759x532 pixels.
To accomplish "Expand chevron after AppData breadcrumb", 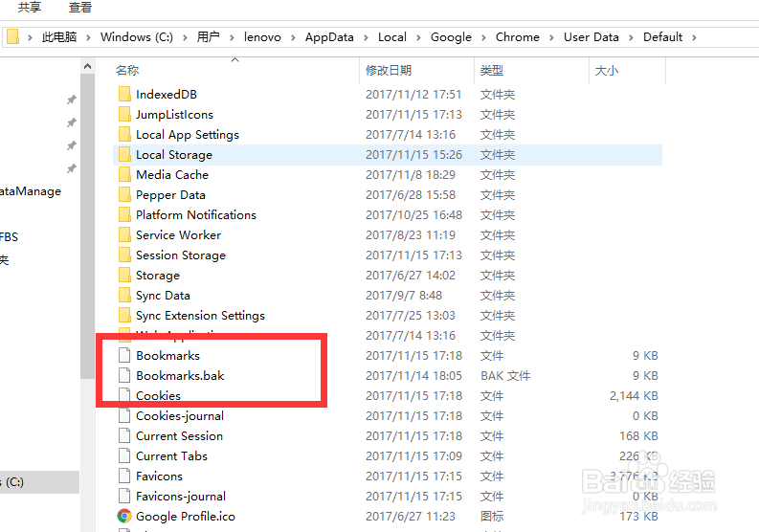I will pyautogui.click(x=366, y=37).
